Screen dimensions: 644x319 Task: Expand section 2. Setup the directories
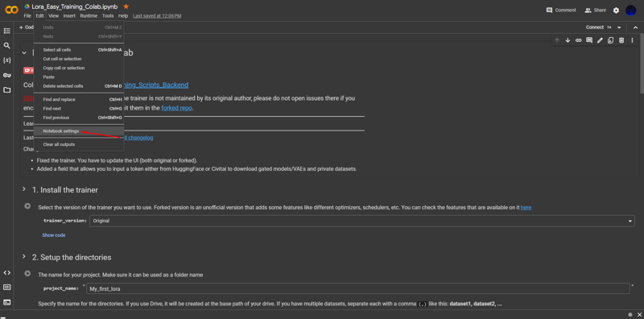point(24,256)
